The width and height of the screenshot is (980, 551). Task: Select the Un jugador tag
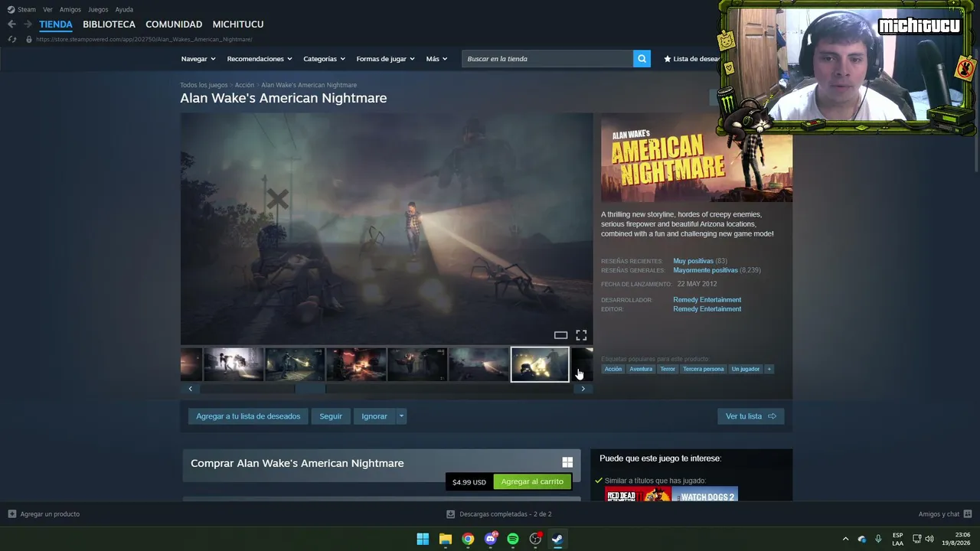(746, 369)
